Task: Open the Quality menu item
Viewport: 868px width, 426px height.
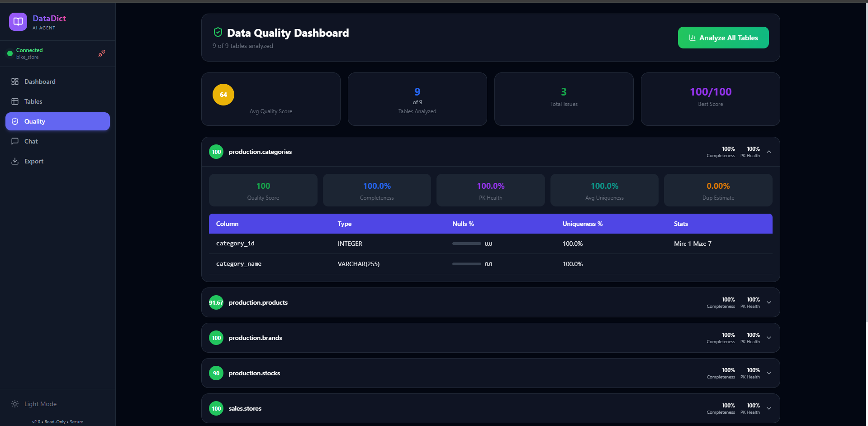Action: pos(57,121)
